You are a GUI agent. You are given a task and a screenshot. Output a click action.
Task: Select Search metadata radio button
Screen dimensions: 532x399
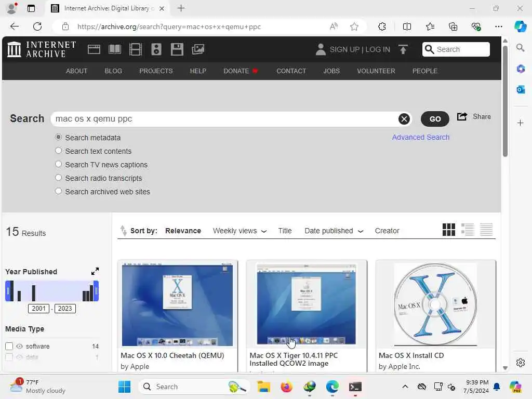(x=58, y=137)
